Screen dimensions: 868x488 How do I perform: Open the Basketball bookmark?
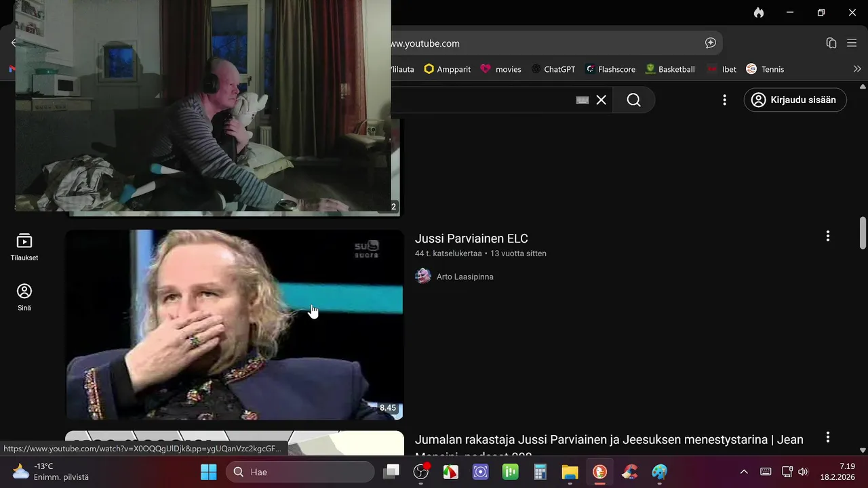[670, 69]
